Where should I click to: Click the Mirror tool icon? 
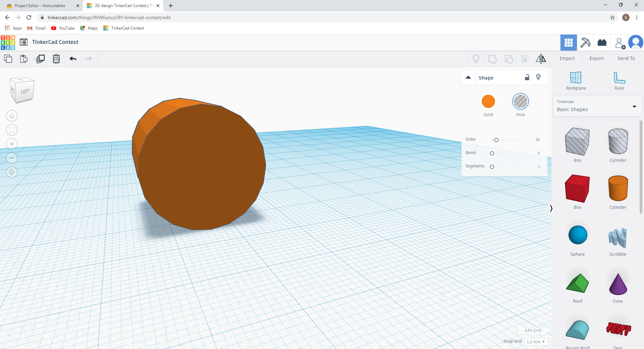541,59
